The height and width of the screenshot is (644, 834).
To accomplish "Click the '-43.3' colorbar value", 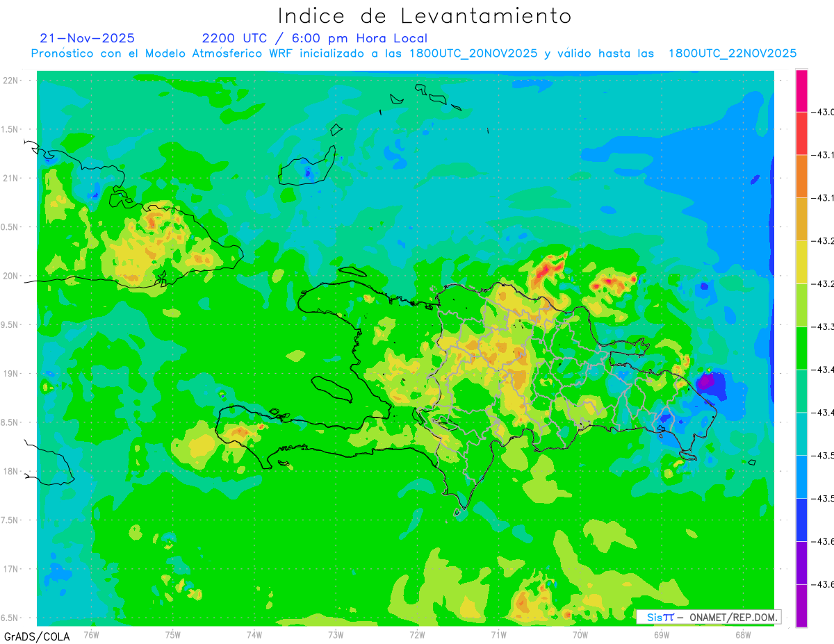I will point(823,327).
